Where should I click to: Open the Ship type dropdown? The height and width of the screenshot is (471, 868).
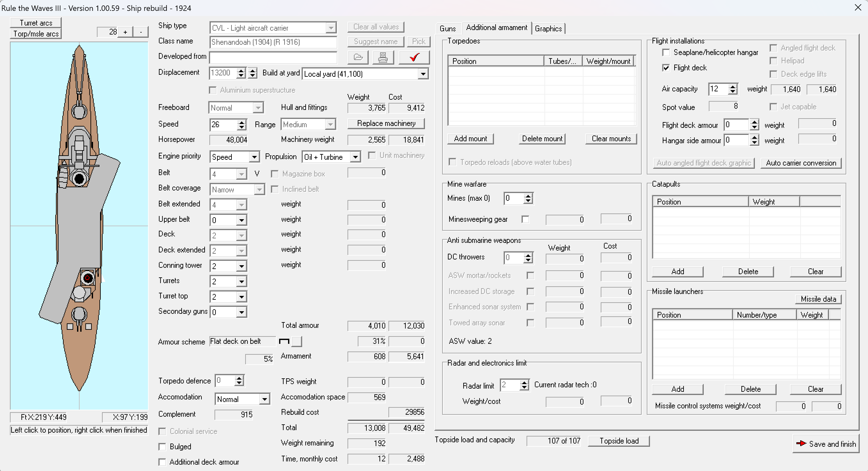pos(331,28)
